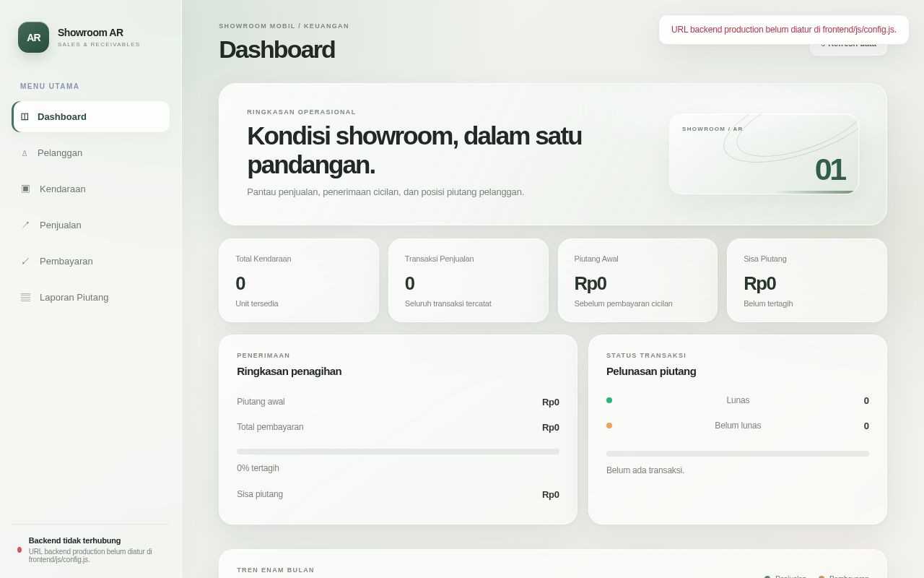Click the Pelunasan piutang progress bar
This screenshot has height=578, width=924.
(x=738, y=454)
